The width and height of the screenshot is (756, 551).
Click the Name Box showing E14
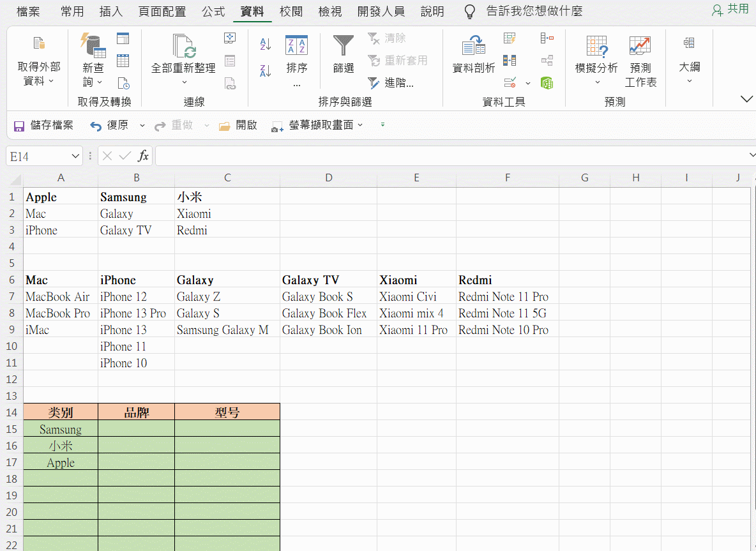pos(38,156)
